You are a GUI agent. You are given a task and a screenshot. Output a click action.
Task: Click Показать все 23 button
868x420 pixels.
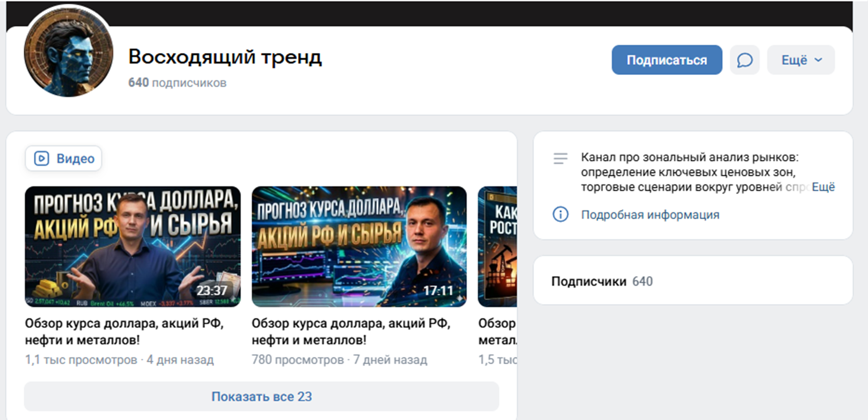[x=261, y=397]
